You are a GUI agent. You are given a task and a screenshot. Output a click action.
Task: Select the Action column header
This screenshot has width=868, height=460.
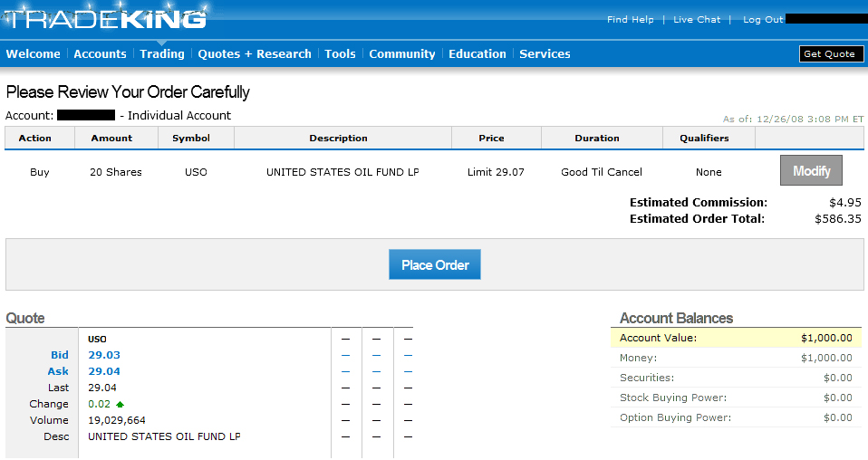[34, 138]
